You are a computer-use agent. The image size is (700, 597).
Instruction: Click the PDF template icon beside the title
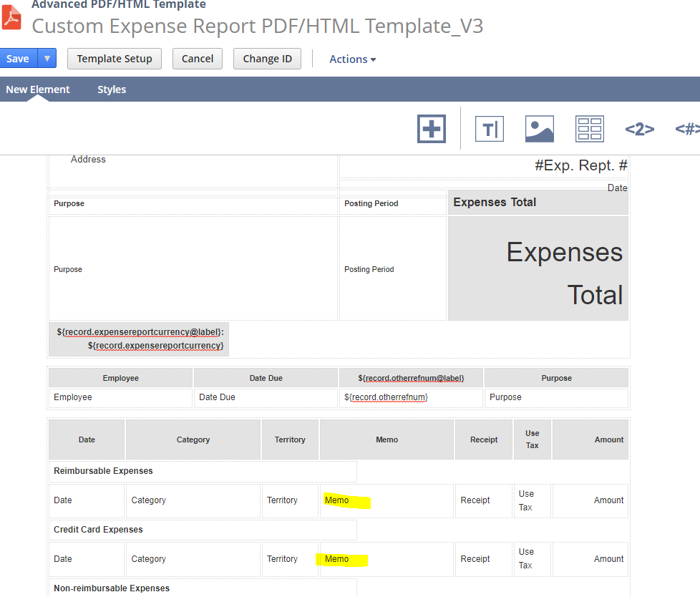pyautogui.click(x=11, y=17)
